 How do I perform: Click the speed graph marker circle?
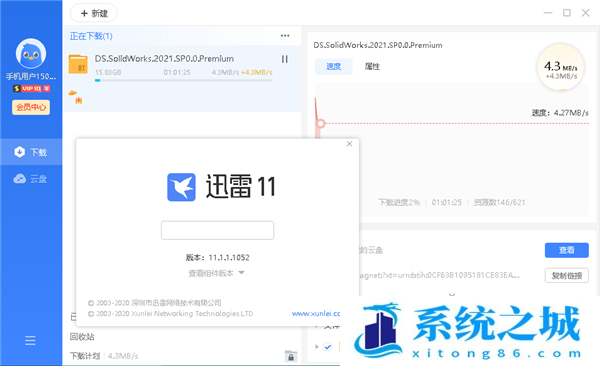click(x=321, y=123)
